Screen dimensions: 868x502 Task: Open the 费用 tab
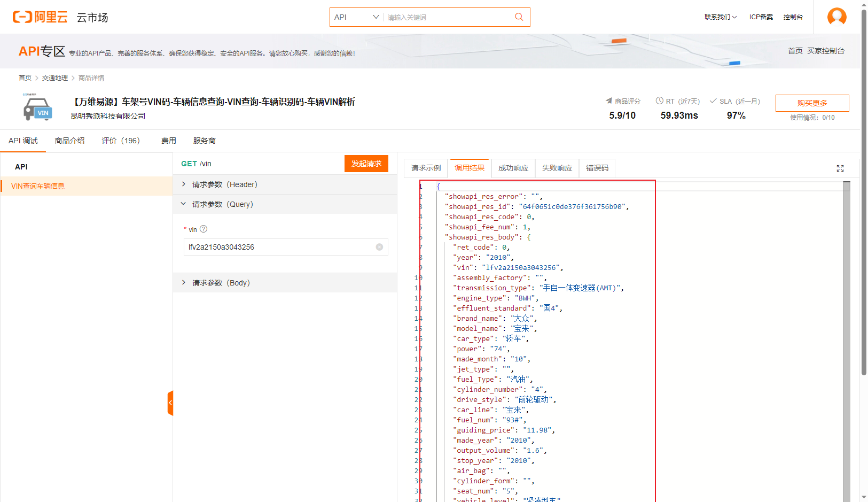coord(169,141)
